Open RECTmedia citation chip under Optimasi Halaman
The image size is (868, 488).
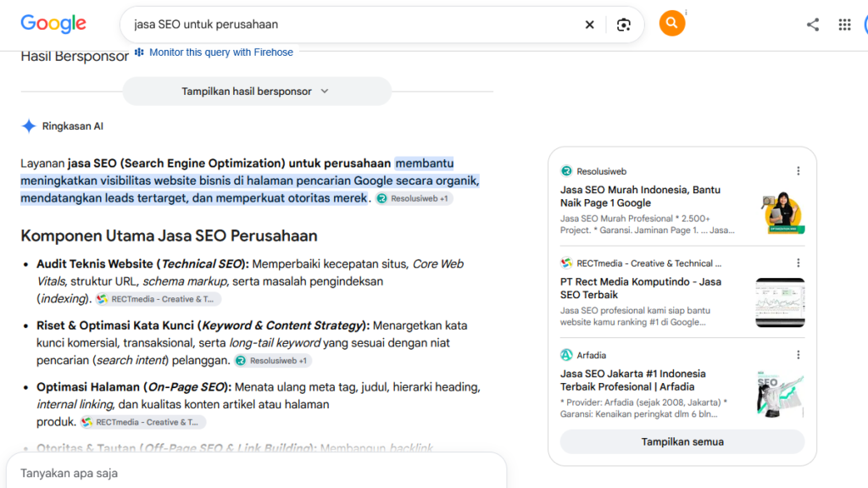pos(142,422)
